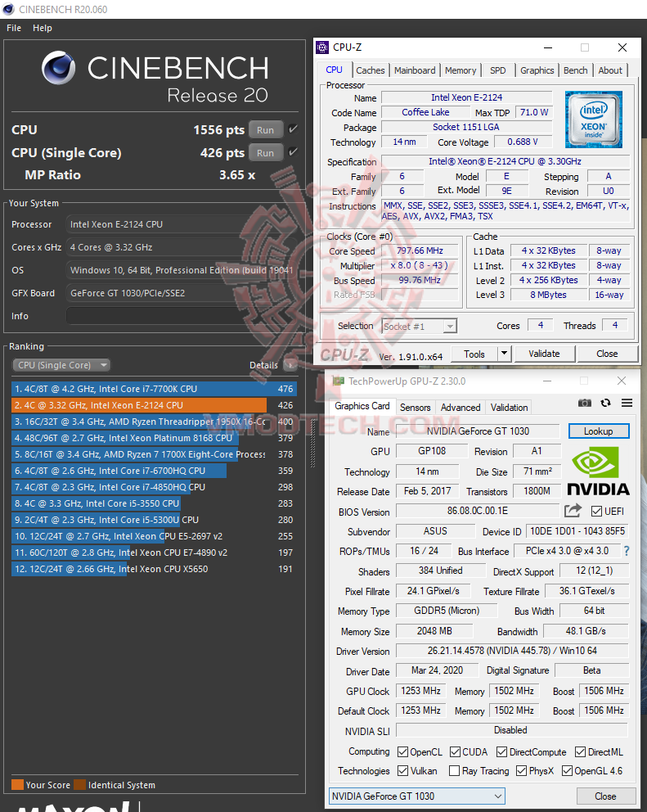Run the CPU multi-core benchmark
Screen dimensions: 647x812
(x=266, y=130)
